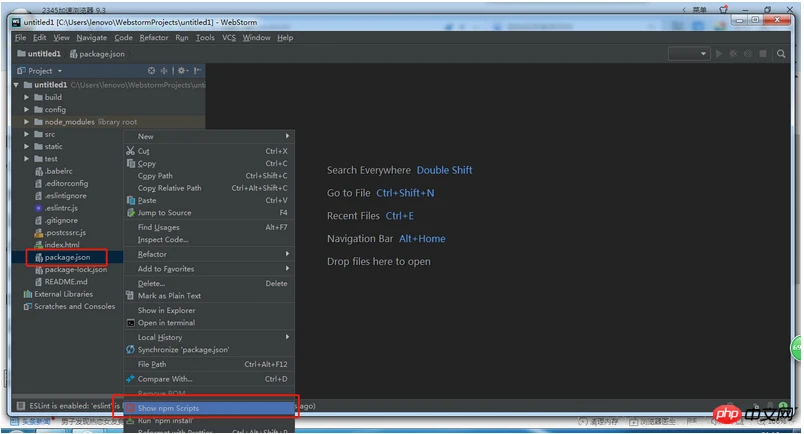Click the Debug bug icon
Image resolution: width=804 pixels, height=434 pixels.
coord(733,53)
